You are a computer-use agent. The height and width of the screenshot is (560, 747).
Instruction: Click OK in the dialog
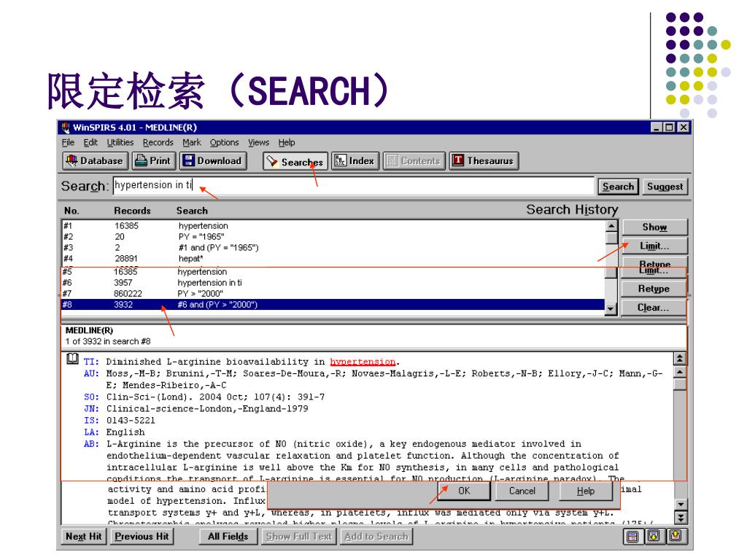[464, 491]
